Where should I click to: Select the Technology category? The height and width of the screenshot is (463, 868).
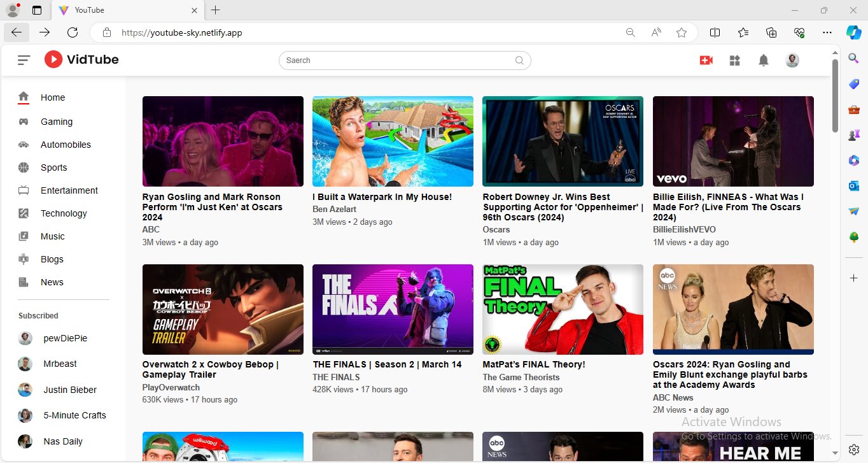point(64,213)
